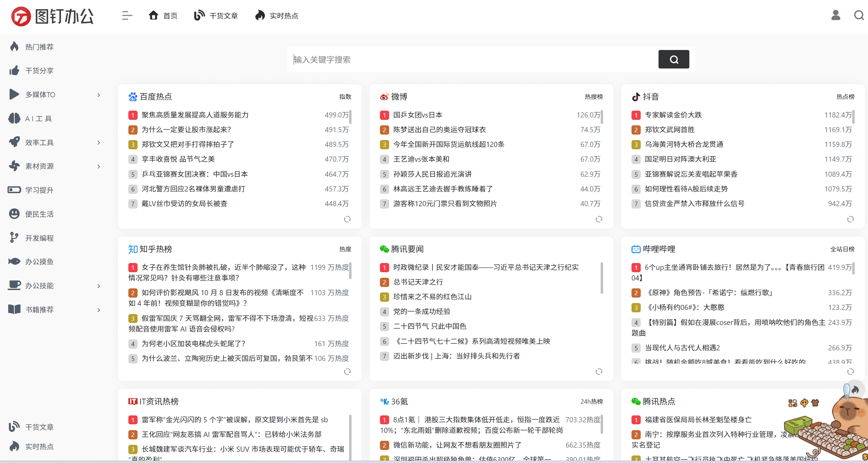Screen dimensions: 868x463
Task: Click the top-right magnifier search icon
Action: [859, 15]
